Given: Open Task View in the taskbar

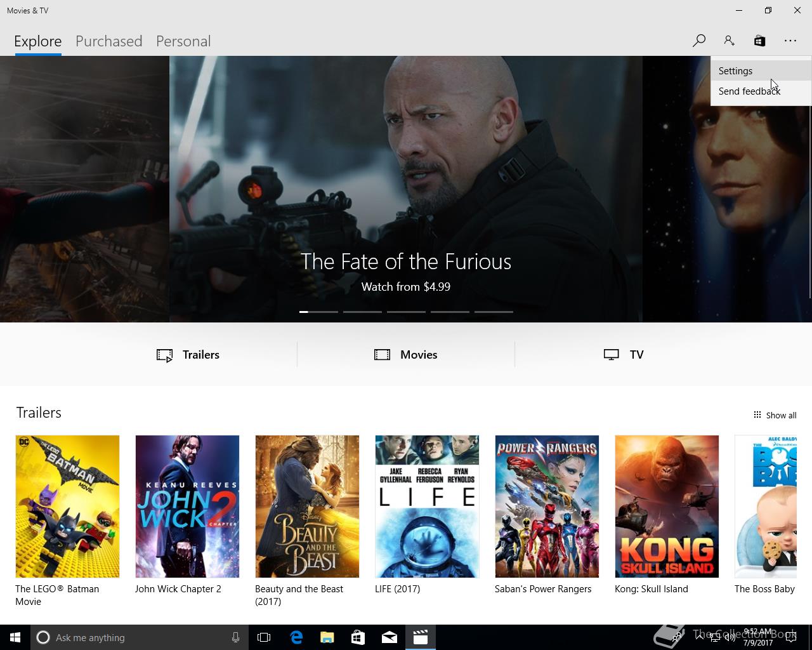Looking at the screenshot, I should (264, 637).
